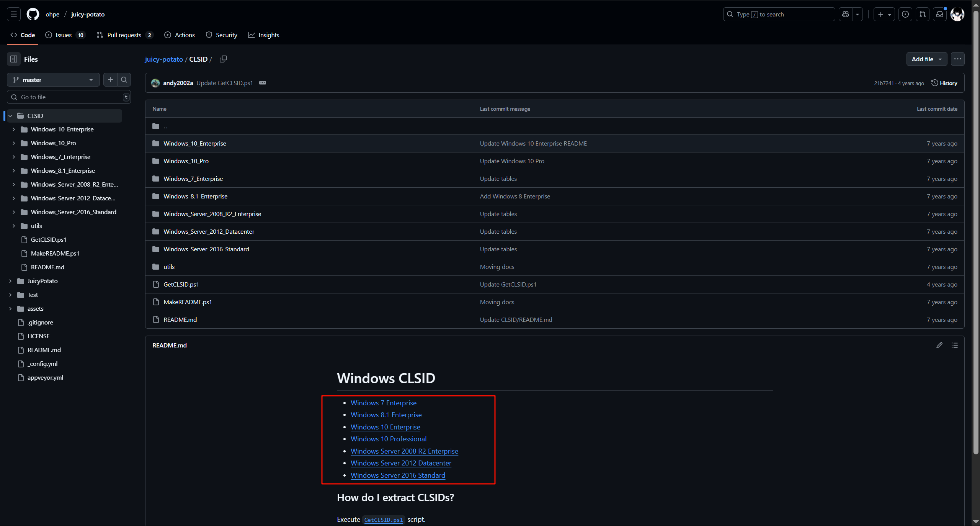Open the Pull requests tab

point(124,35)
